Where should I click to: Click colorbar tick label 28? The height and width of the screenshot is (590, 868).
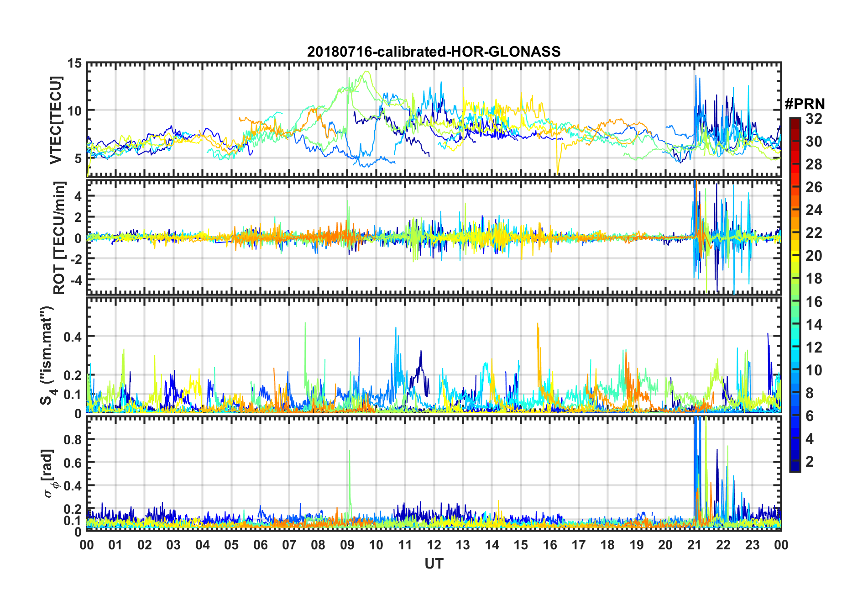point(814,164)
